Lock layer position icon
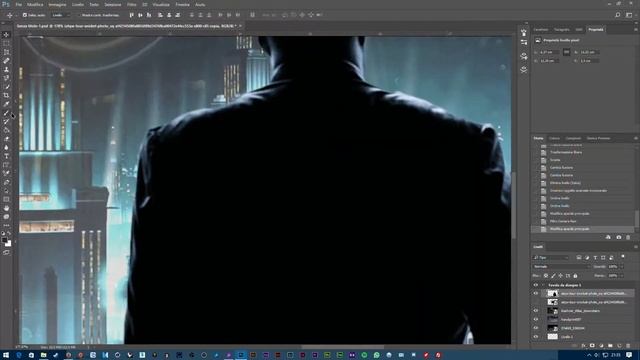 pyautogui.click(x=560, y=276)
